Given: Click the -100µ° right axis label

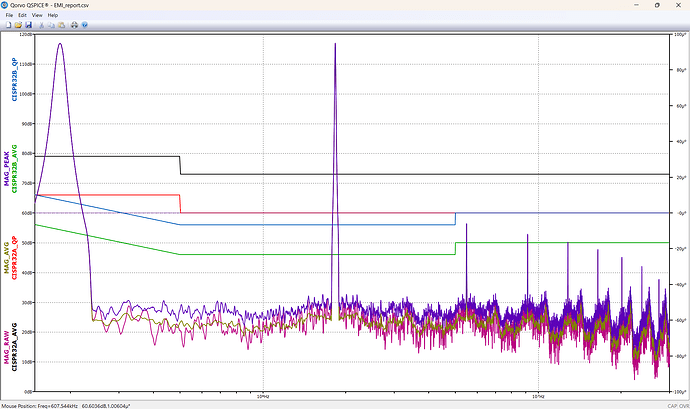Looking at the screenshot, I should click(x=679, y=392).
